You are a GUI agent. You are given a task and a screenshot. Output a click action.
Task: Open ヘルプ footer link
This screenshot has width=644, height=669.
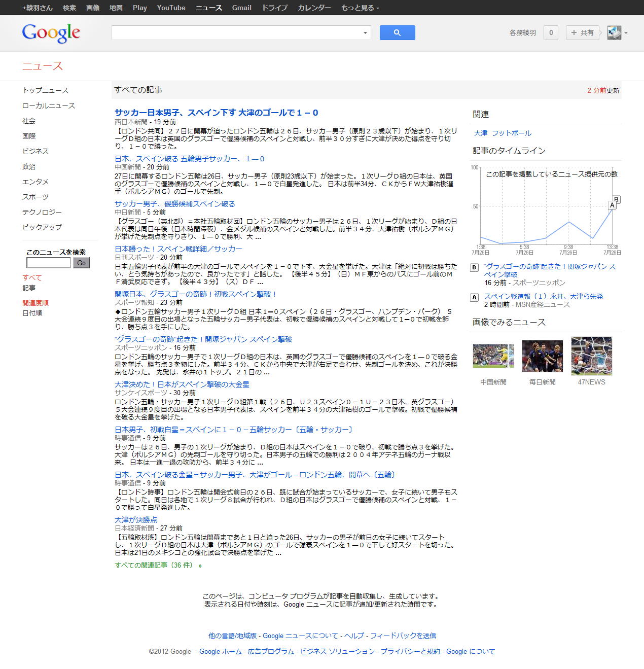click(x=354, y=636)
